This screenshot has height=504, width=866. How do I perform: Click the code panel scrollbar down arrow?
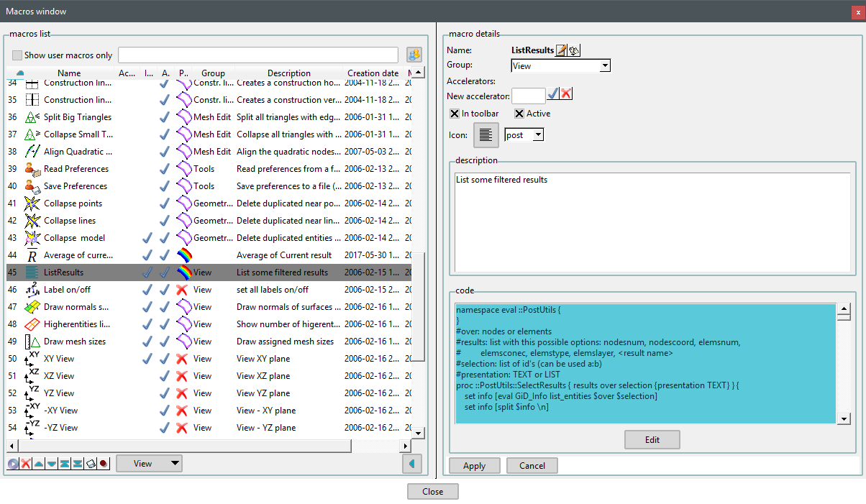pyautogui.click(x=844, y=418)
